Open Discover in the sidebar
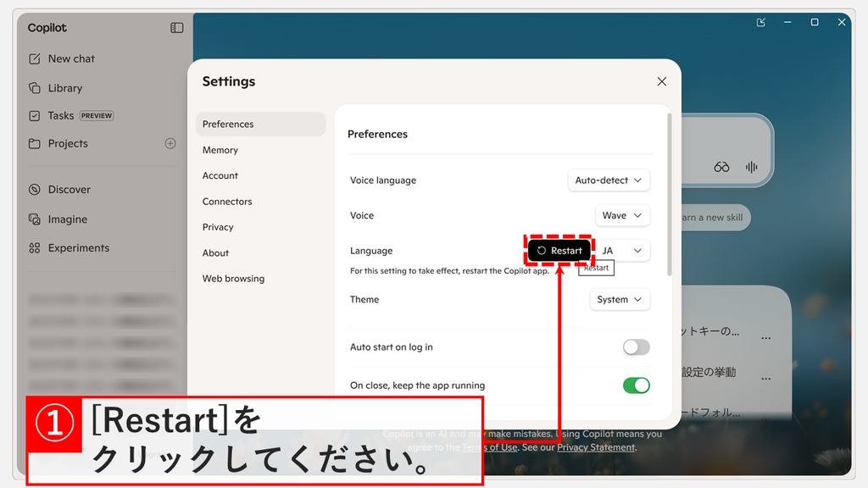This screenshot has width=868, height=488. tap(59, 189)
